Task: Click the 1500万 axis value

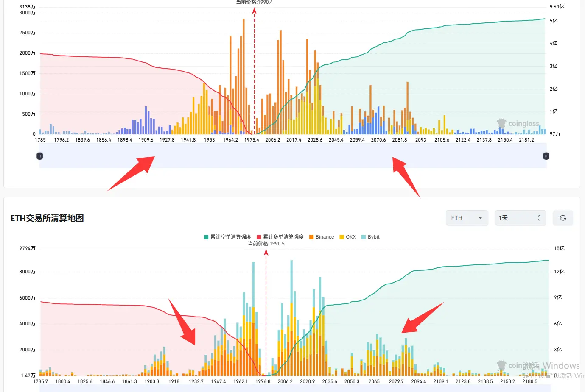Action: 28,73
